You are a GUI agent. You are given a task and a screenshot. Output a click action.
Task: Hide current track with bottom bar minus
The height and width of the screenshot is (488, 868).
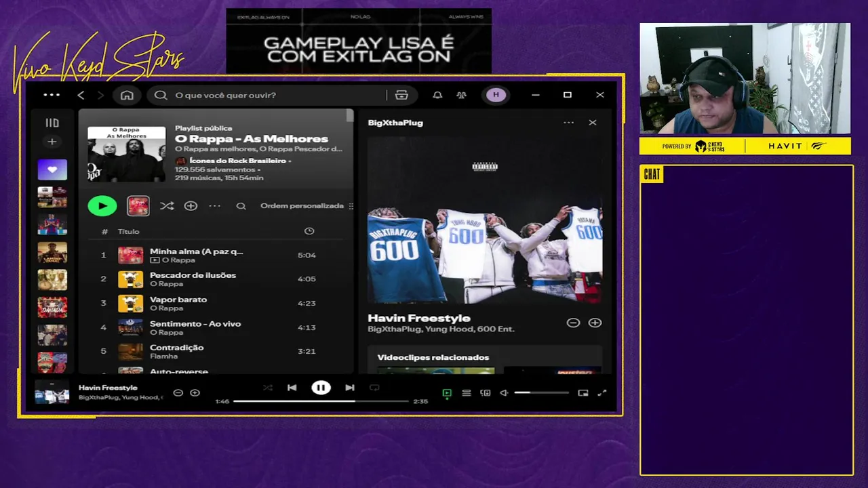(178, 392)
